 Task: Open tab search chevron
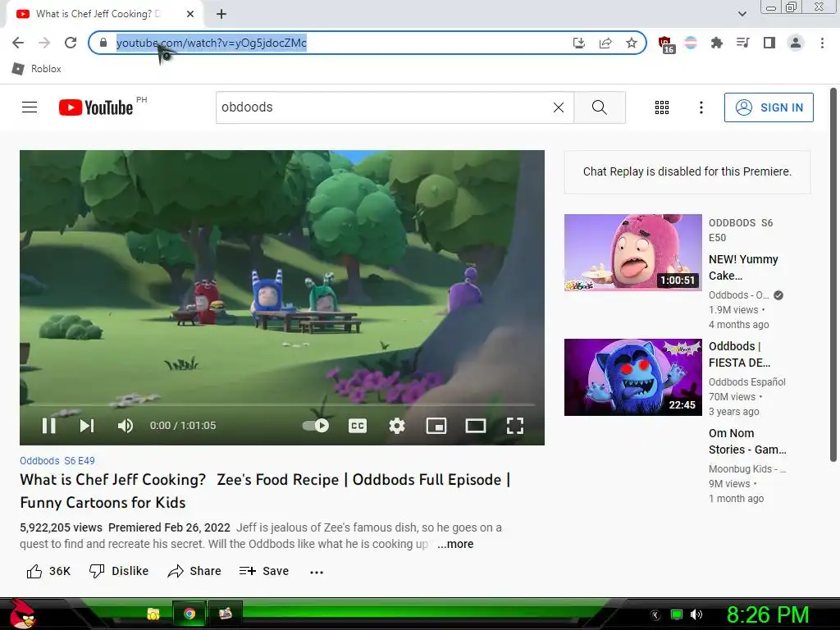pyautogui.click(x=742, y=14)
